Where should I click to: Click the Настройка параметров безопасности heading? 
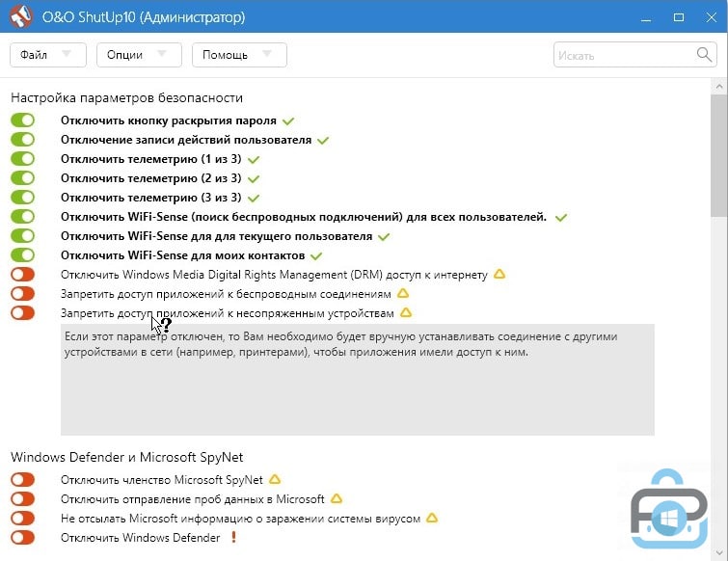coord(126,98)
